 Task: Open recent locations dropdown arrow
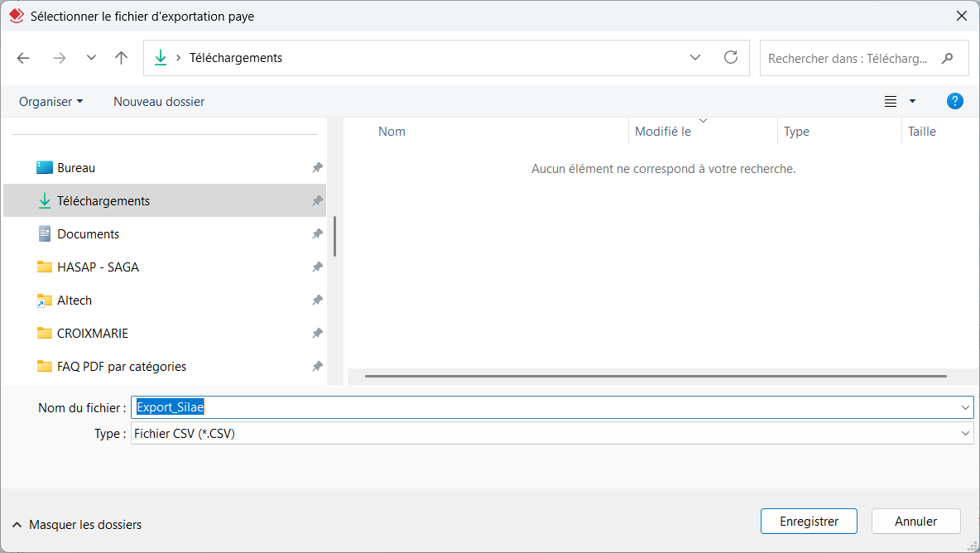[91, 58]
